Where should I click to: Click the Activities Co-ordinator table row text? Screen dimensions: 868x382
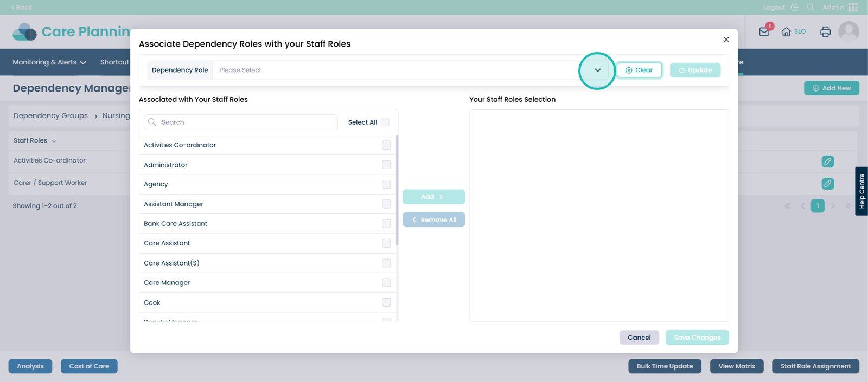coord(49,160)
